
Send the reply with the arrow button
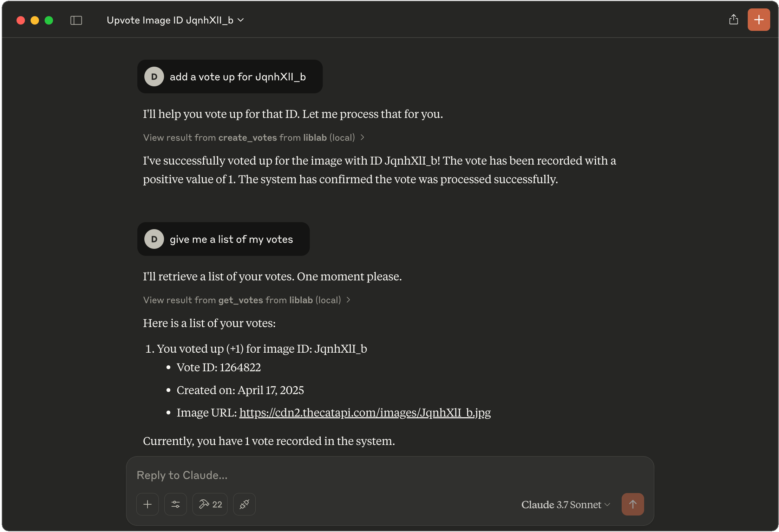[x=632, y=504]
